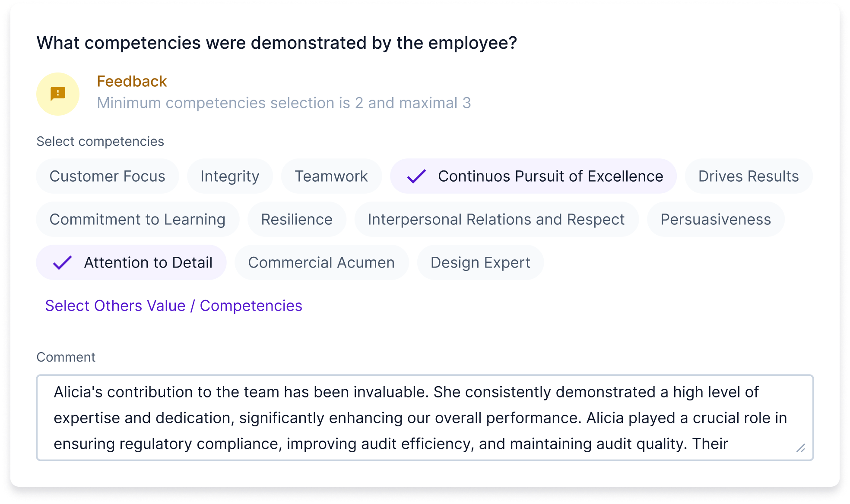Screen dimensions: 850x504
Task: Select Commitment to Learning competency
Action: (x=137, y=219)
